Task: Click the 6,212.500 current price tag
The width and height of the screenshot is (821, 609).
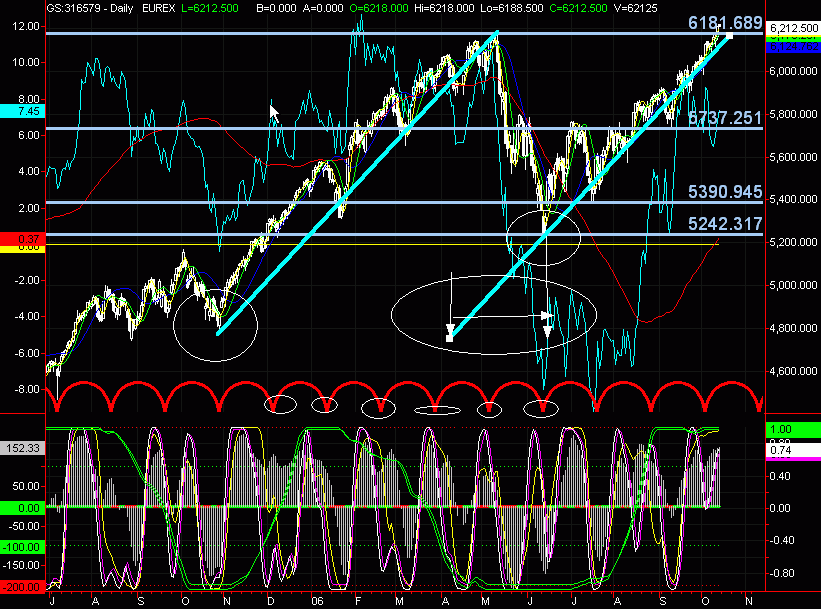Action: point(791,30)
